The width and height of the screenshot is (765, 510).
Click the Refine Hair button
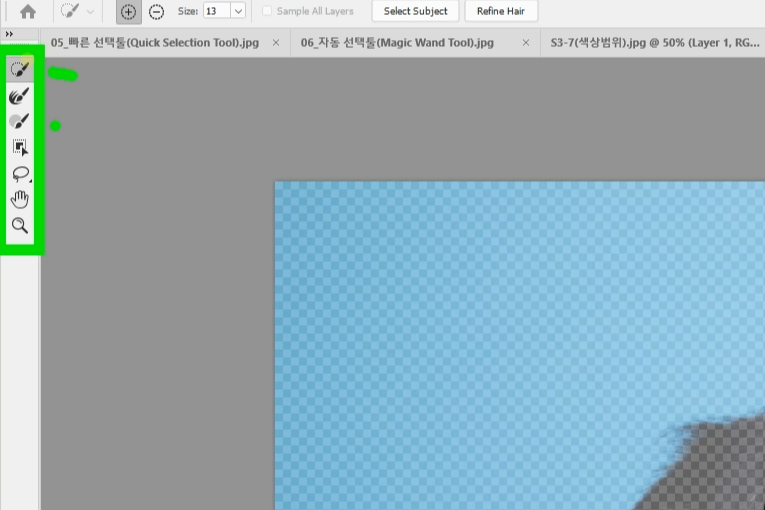coord(501,11)
